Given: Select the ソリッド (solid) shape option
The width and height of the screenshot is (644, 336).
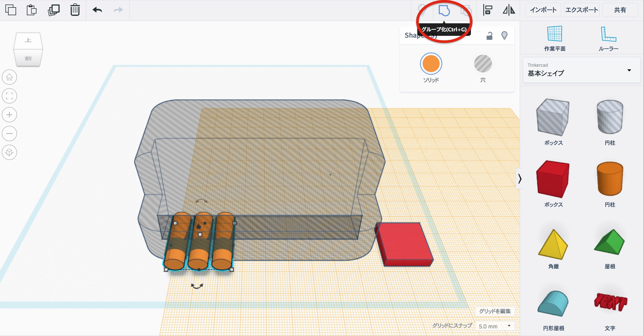Looking at the screenshot, I should point(431,64).
